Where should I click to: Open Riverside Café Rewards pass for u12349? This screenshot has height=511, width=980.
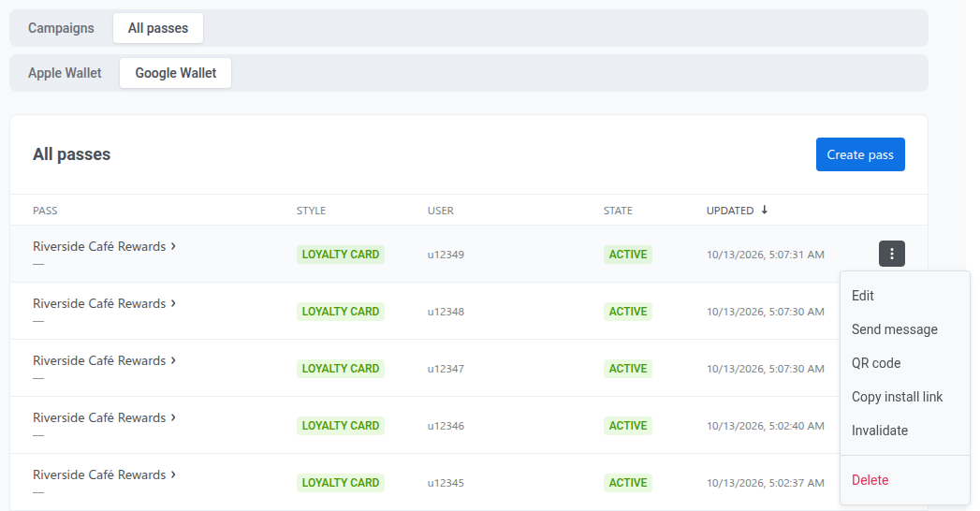[105, 246]
